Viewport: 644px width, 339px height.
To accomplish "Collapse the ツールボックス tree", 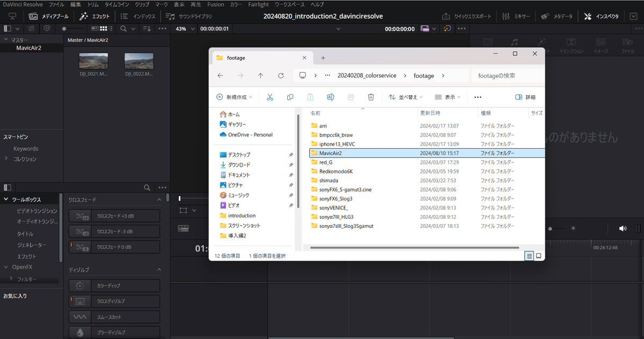I will [6, 199].
